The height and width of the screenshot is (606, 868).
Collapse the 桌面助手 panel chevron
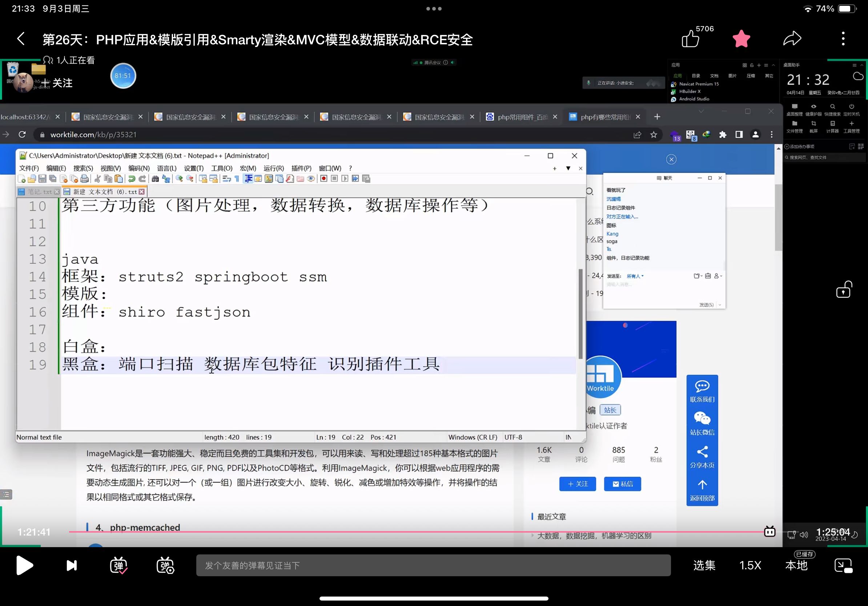861,65
